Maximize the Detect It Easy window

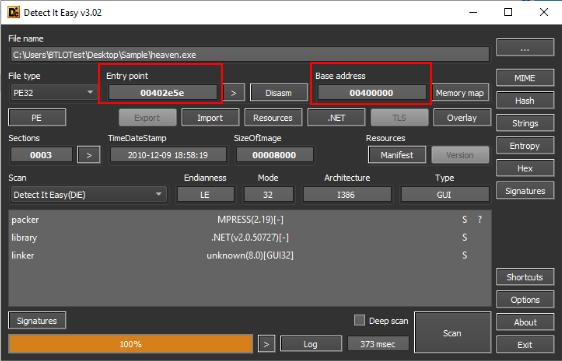(508, 12)
